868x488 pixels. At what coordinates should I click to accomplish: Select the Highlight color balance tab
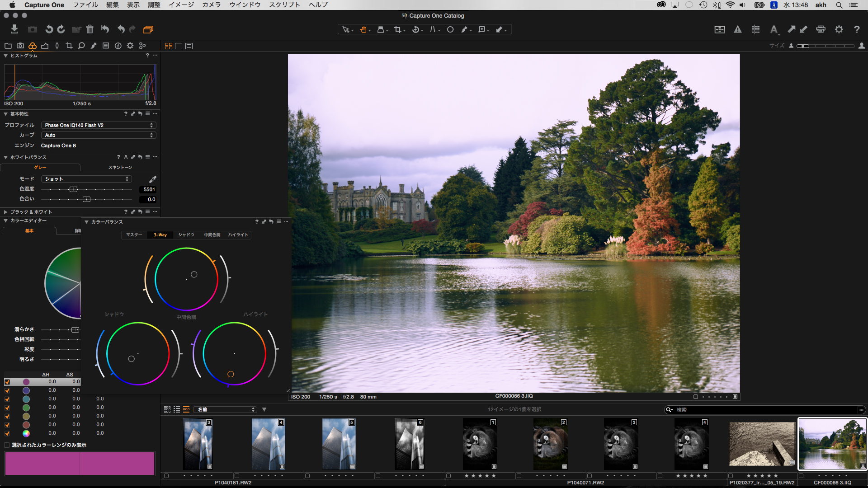pyautogui.click(x=238, y=235)
